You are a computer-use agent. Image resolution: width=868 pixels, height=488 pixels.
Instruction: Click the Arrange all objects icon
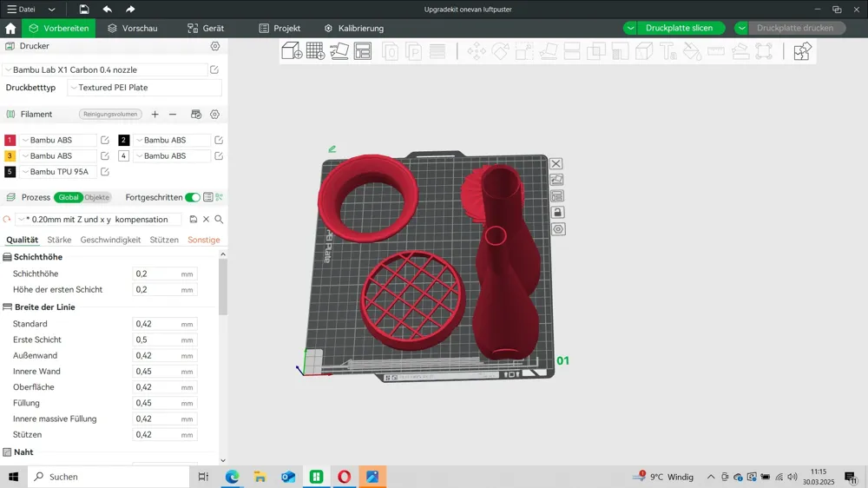point(363,51)
